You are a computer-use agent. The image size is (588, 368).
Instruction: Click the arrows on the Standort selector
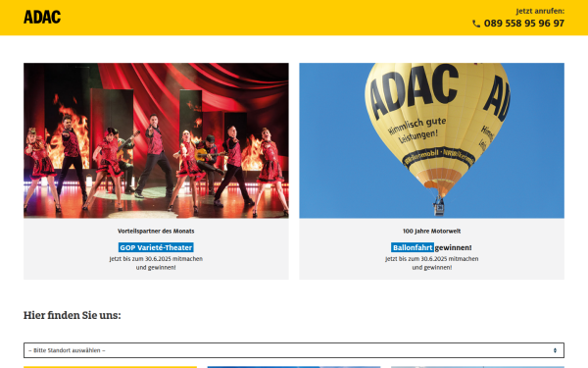pos(555,350)
